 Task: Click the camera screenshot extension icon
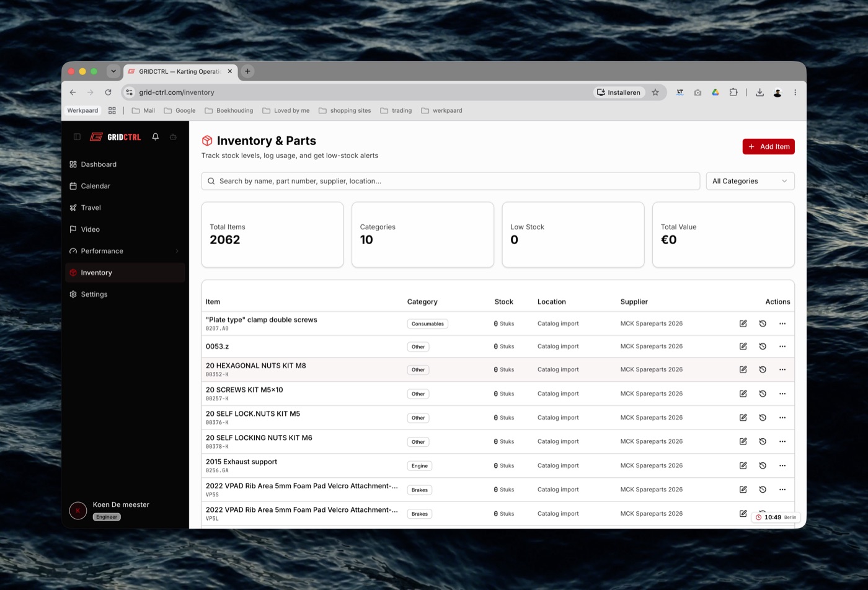coord(697,92)
